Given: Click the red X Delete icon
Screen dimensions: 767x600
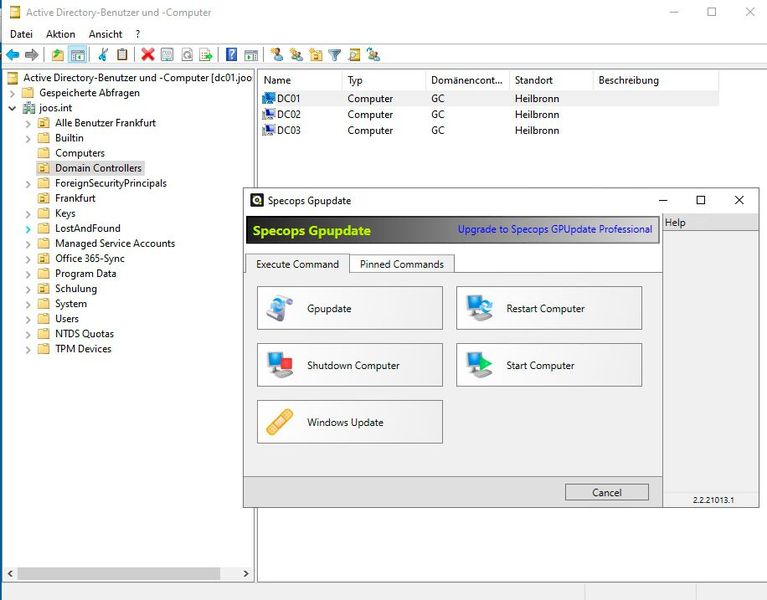Looking at the screenshot, I should point(148,55).
